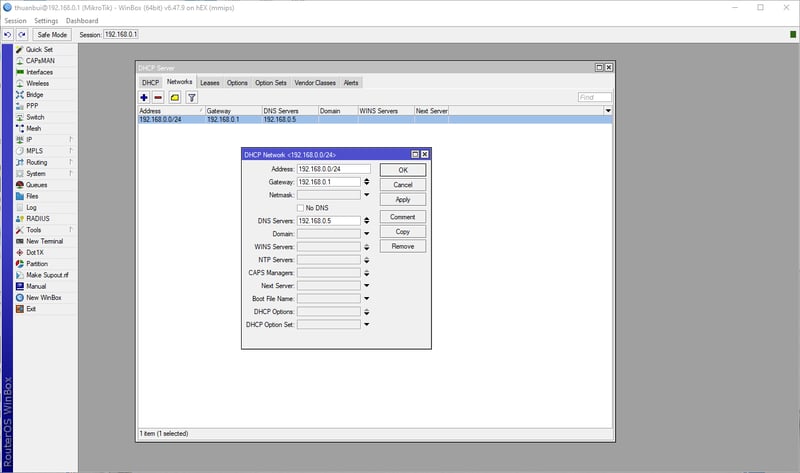This screenshot has width=800, height=473.
Task: Click the yellow Comment icon in toolbar
Action: click(x=175, y=97)
